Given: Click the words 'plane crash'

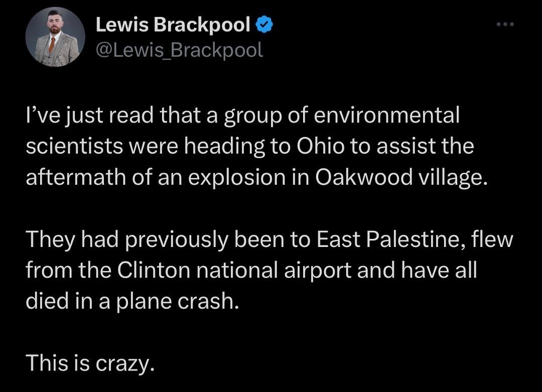Looking at the screenshot, I should click(177, 301).
